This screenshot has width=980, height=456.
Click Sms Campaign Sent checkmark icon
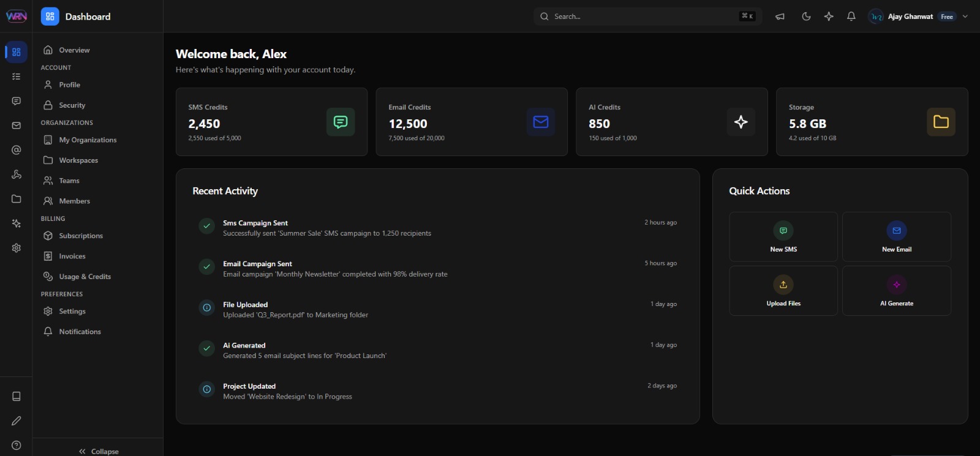pos(207,226)
